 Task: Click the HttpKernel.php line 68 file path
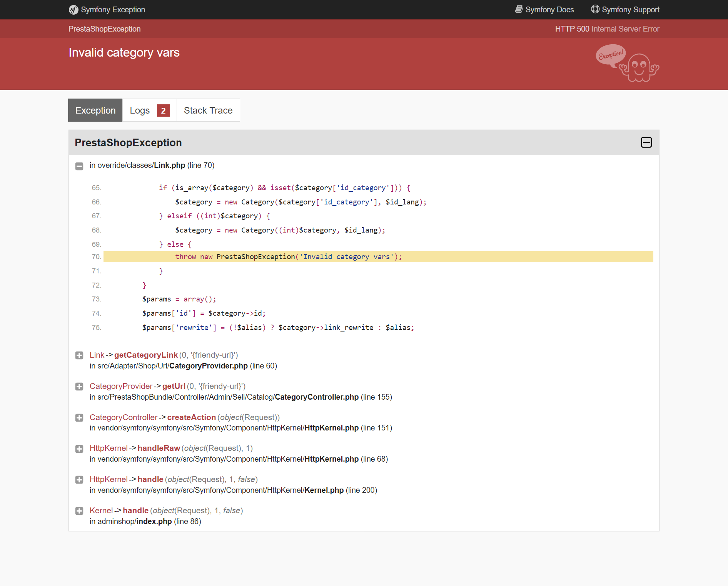pos(239,459)
